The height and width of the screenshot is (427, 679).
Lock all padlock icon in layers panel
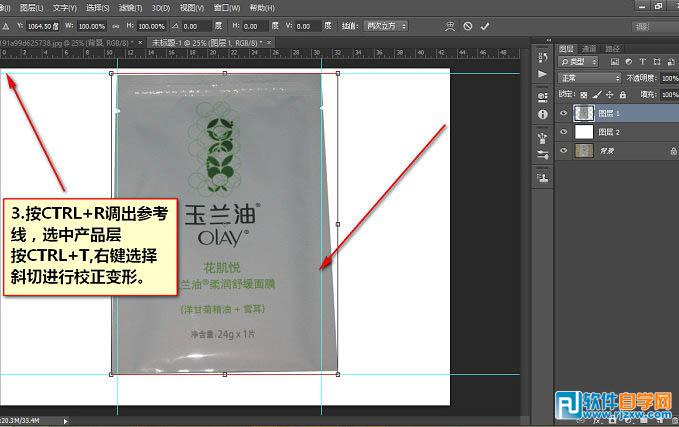pos(622,94)
